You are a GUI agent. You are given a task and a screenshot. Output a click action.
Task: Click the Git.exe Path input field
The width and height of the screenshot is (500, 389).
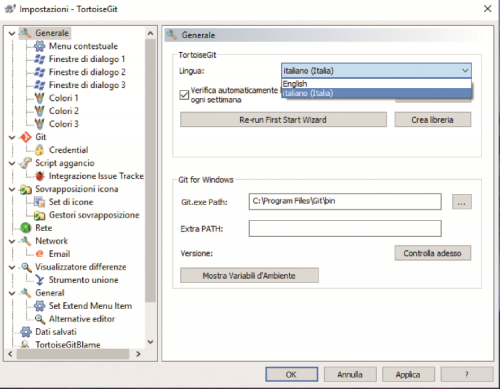coord(345,201)
